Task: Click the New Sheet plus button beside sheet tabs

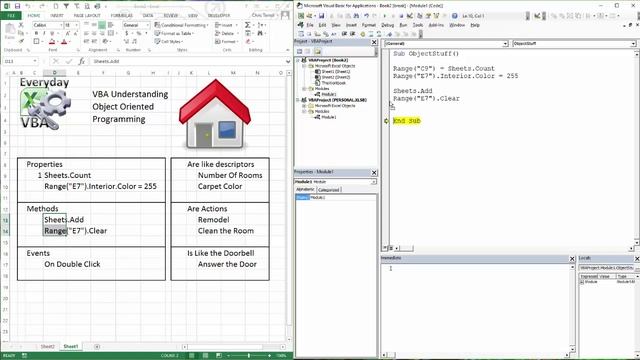Action: pyautogui.click(x=97, y=347)
